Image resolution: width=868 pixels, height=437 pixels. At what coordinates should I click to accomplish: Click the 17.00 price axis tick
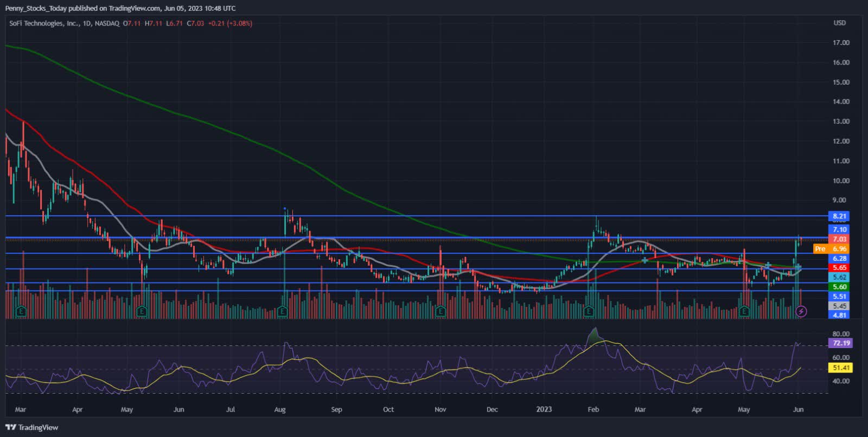[x=841, y=42]
